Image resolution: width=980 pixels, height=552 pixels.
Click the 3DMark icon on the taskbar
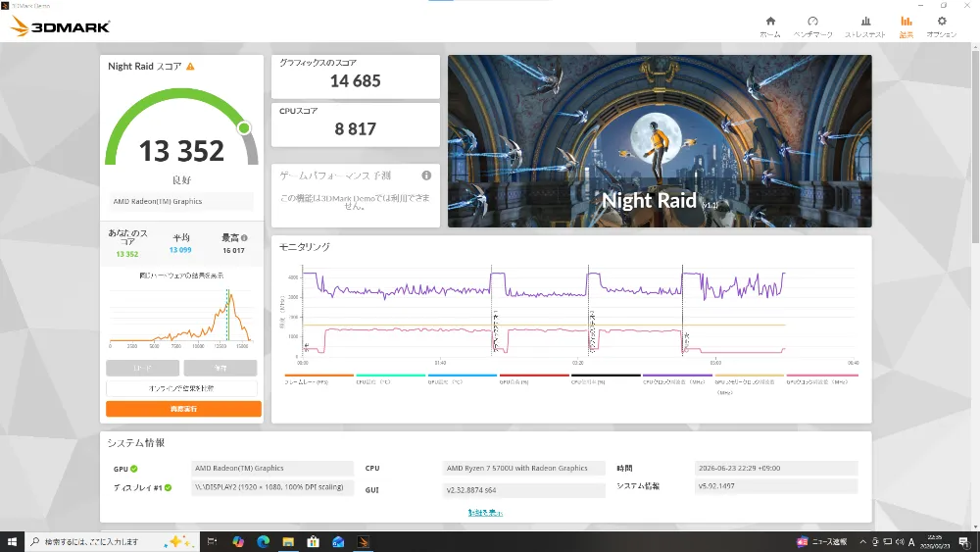364,541
